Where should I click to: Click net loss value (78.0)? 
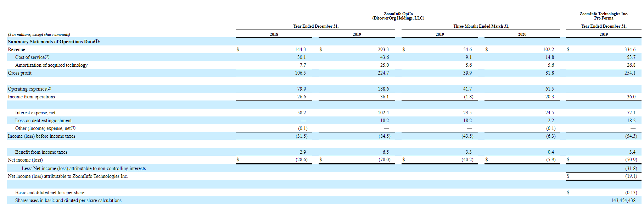385,160
